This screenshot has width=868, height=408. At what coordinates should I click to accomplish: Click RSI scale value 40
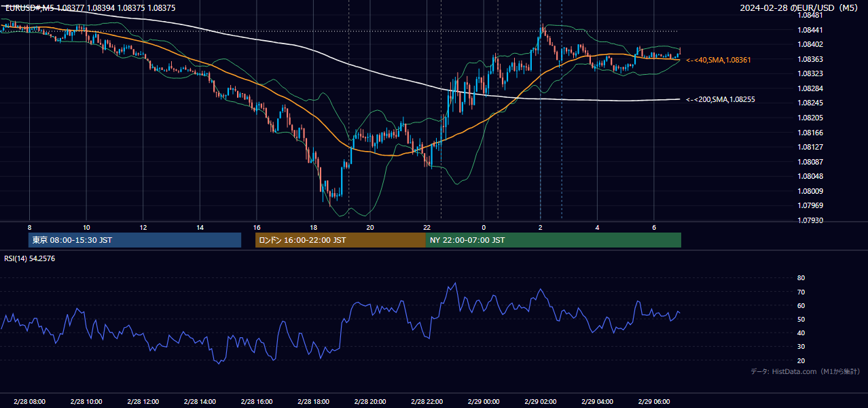pos(801,333)
